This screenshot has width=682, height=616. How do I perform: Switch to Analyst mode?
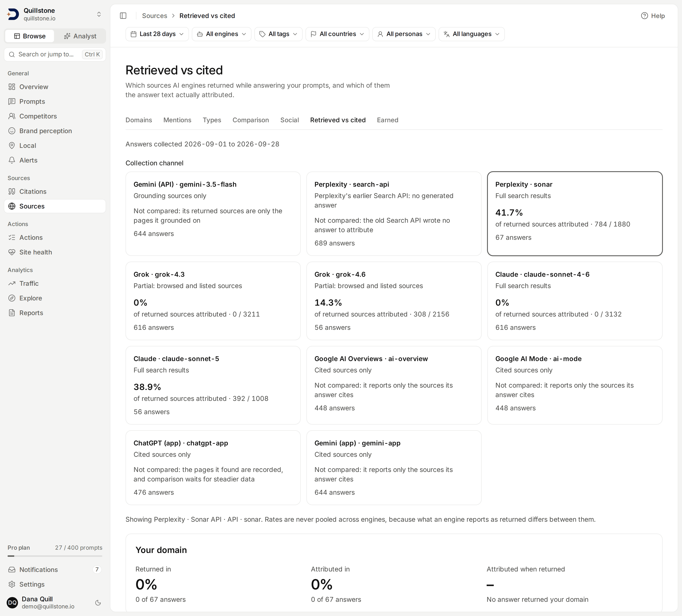click(80, 36)
